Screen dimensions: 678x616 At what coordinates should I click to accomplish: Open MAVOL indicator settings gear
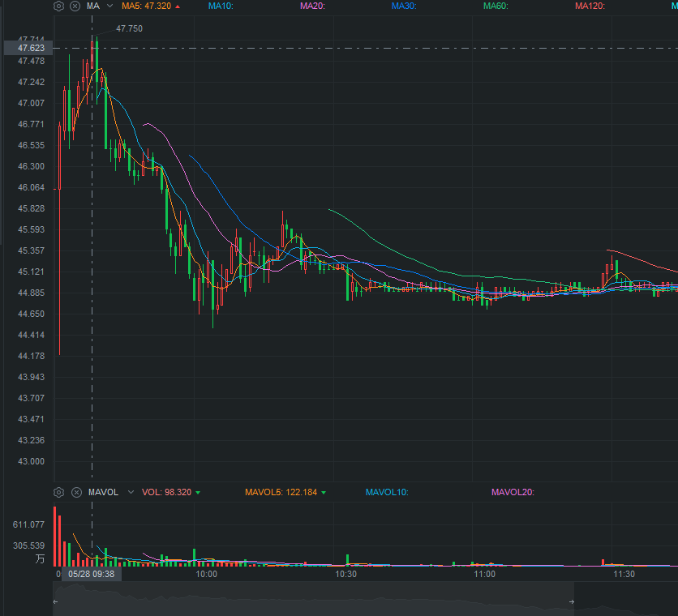tap(59, 492)
